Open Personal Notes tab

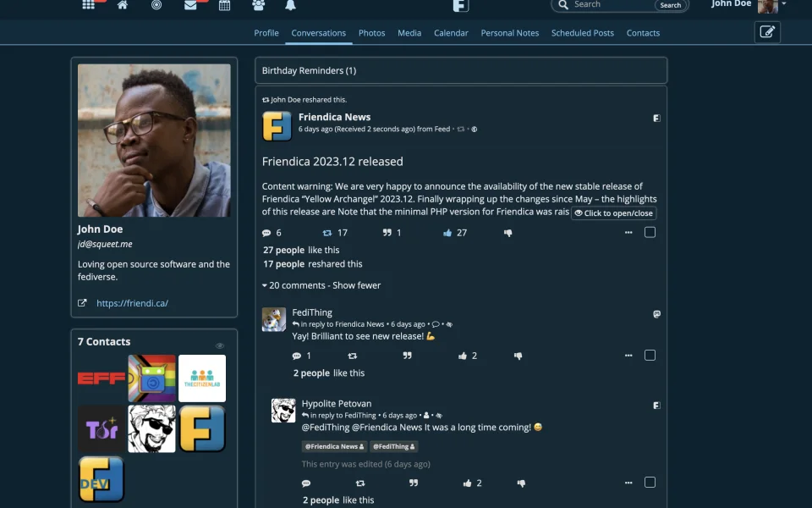[x=509, y=33]
